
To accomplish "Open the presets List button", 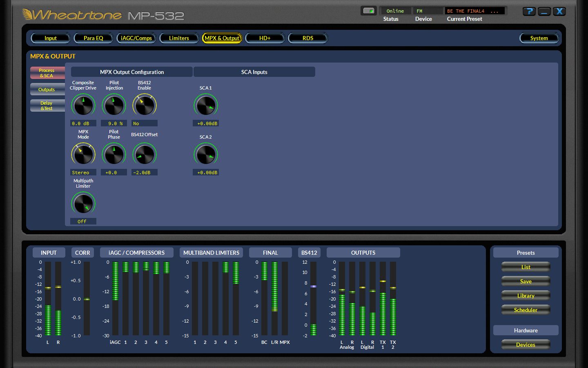I will coord(526,267).
